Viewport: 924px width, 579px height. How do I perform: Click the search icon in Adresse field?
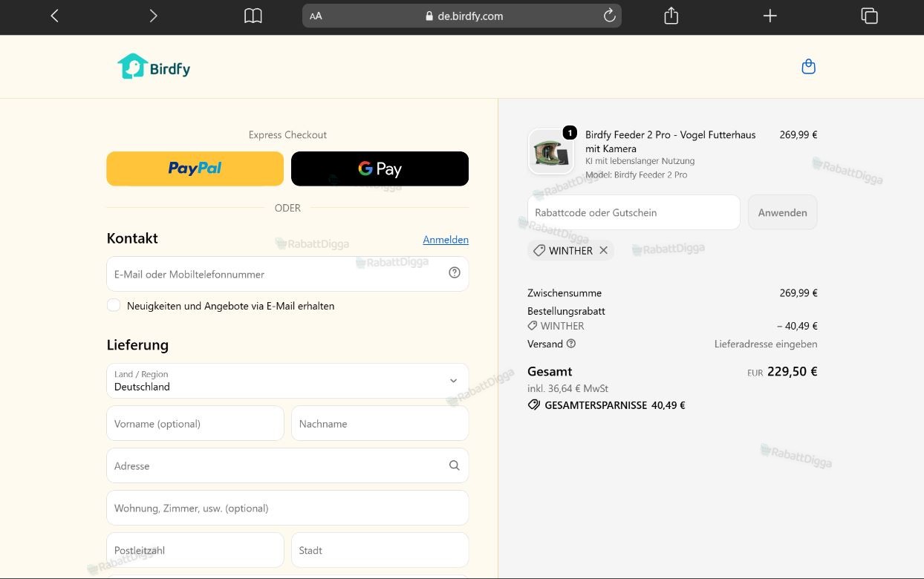pyautogui.click(x=455, y=465)
